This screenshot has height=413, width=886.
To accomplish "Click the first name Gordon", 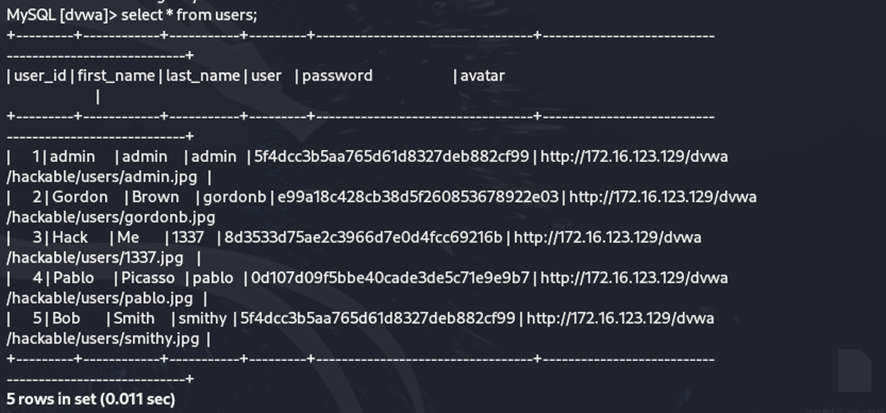I will click(79, 197).
